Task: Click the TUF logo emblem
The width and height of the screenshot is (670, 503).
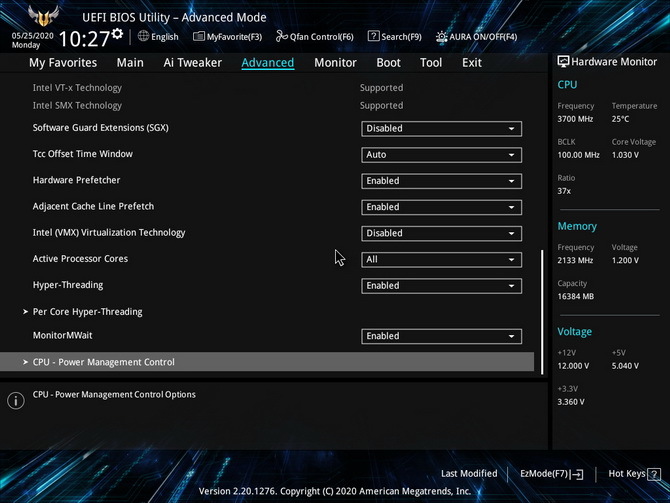Action: coord(43,16)
